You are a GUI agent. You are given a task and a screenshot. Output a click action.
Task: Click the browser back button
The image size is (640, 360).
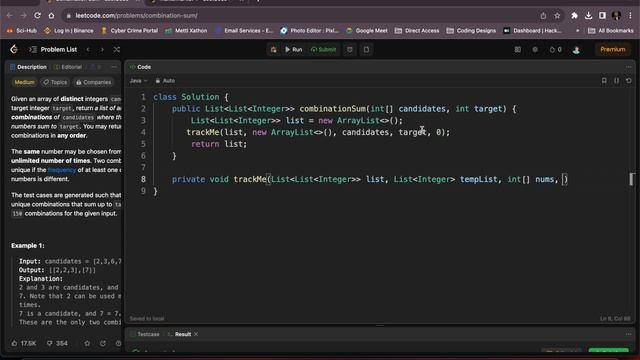tap(9, 16)
